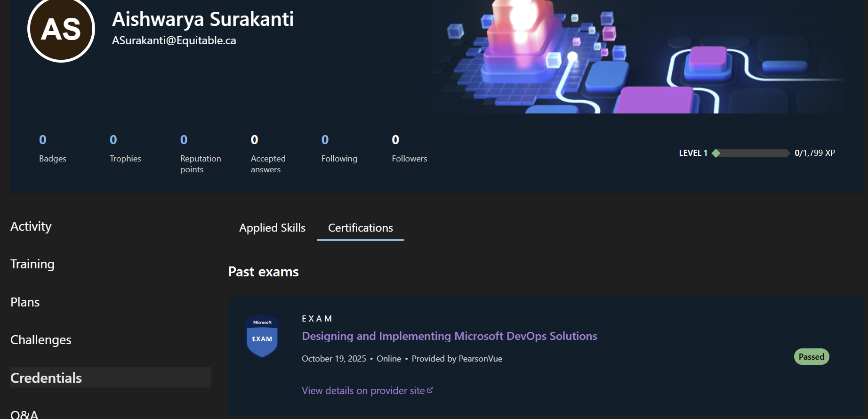Go to Activity in the sidebar
The height and width of the screenshot is (419, 868).
pyautogui.click(x=31, y=226)
